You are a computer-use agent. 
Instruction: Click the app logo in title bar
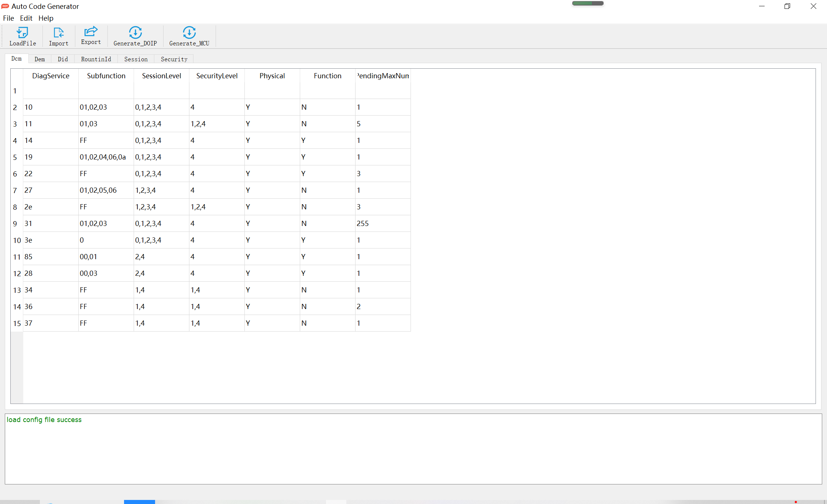click(5, 6)
